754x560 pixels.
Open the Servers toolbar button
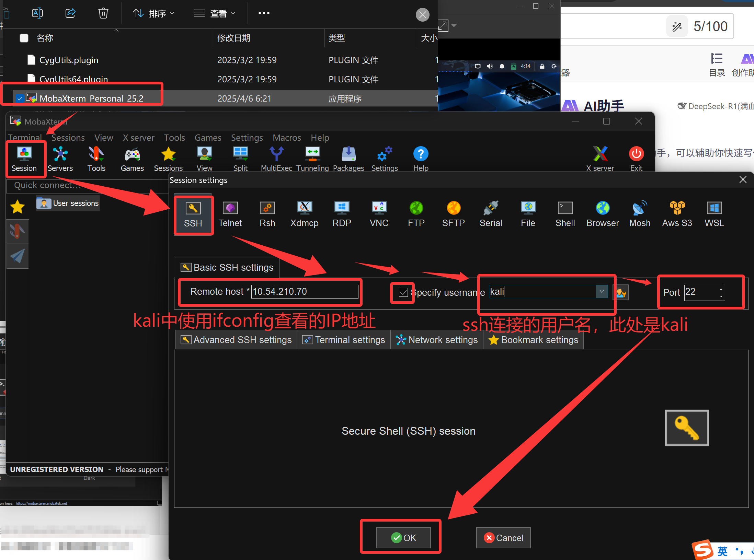(x=60, y=159)
